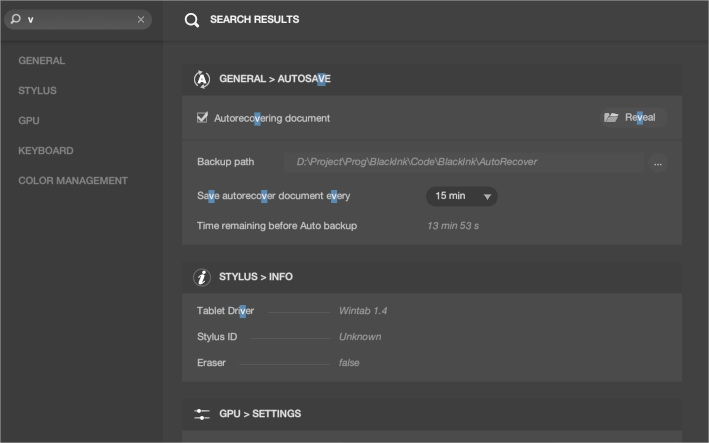Click the Autosave section circular A icon

202,79
